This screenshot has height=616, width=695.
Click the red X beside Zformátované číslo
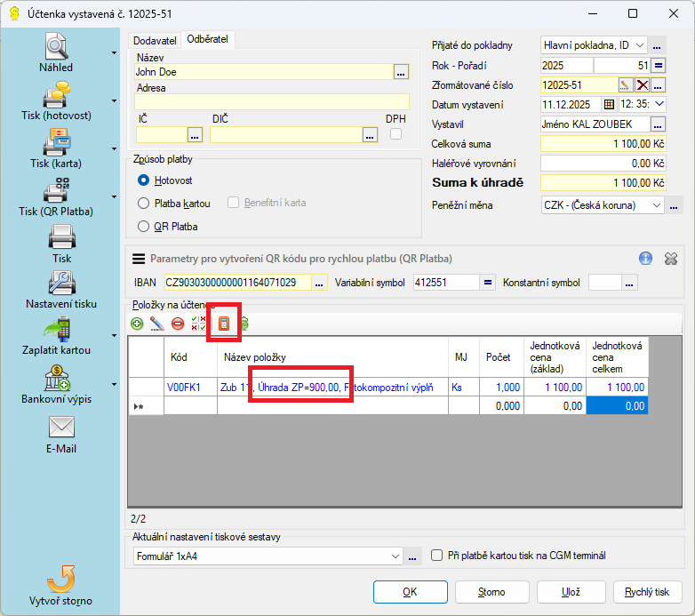[x=642, y=85]
